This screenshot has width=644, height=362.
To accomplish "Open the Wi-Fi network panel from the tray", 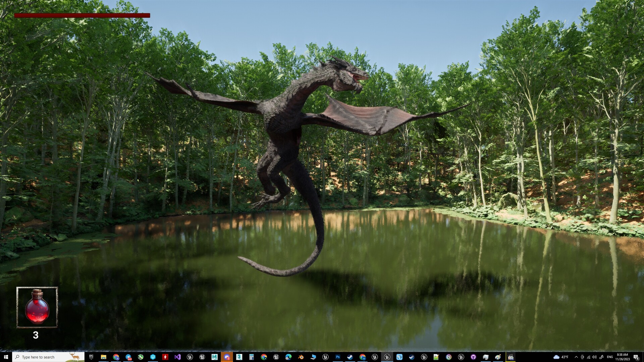I will (589, 357).
